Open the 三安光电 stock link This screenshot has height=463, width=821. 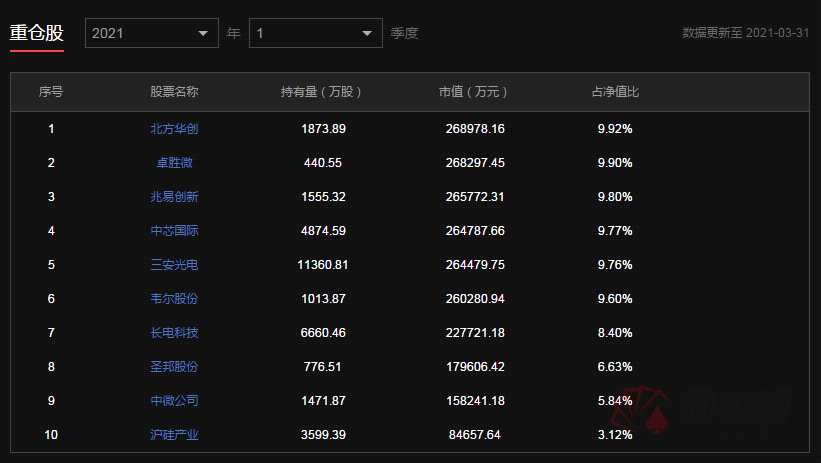(x=174, y=265)
